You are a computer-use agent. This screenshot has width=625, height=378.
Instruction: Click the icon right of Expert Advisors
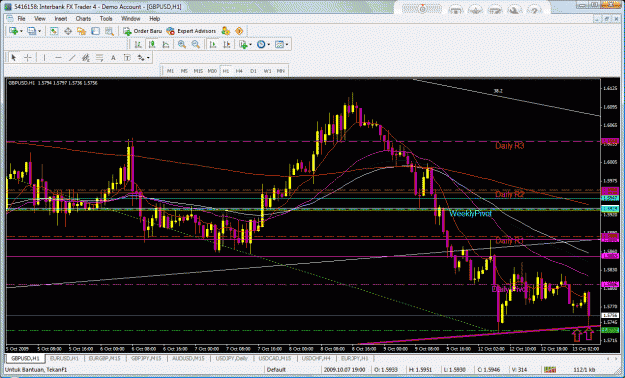226,31
